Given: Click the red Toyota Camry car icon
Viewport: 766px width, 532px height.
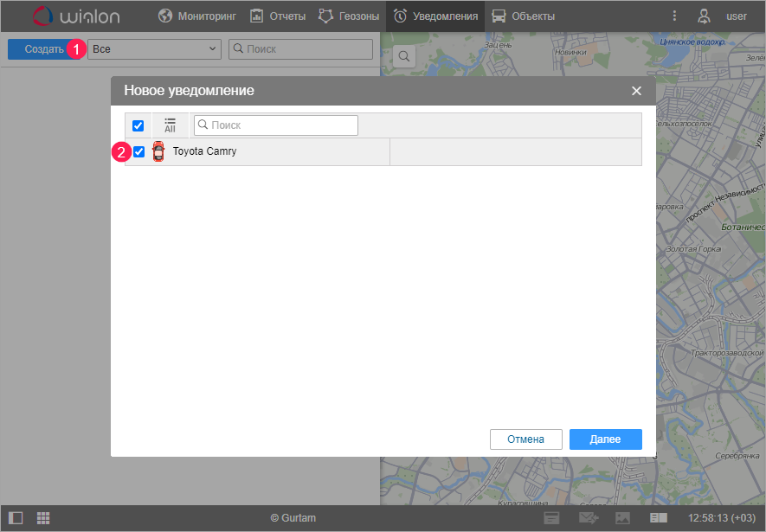Looking at the screenshot, I should (158, 151).
